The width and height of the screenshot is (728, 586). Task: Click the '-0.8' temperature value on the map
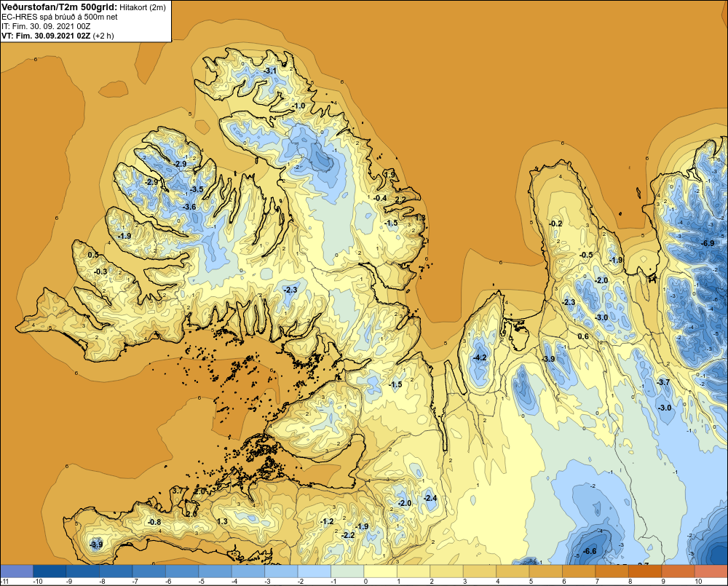[x=154, y=523]
